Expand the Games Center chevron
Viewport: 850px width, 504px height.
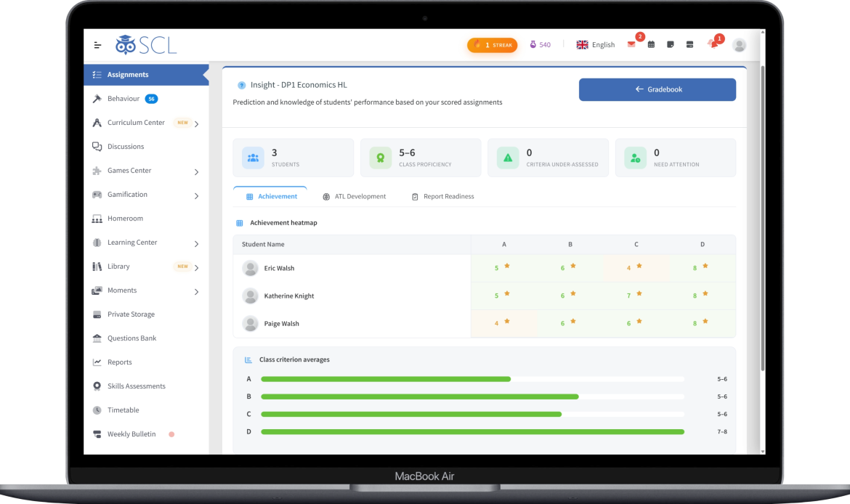pos(196,172)
